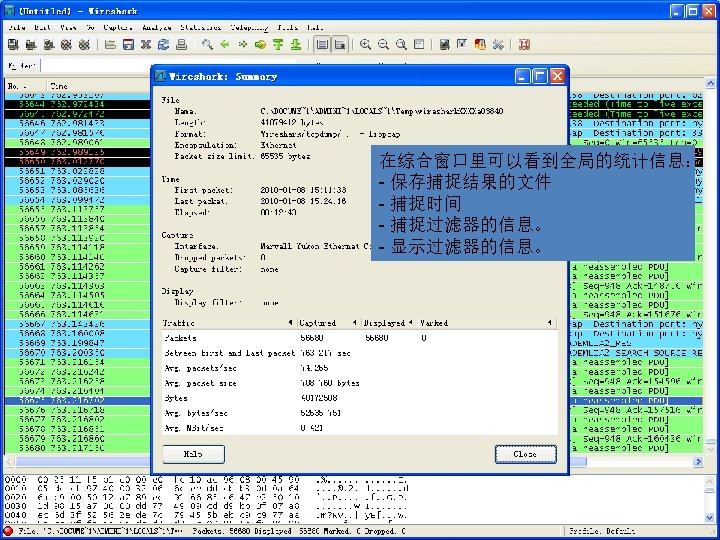Click the Find packet magnifier icon
This screenshot has width=720, height=540.
point(207,44)
